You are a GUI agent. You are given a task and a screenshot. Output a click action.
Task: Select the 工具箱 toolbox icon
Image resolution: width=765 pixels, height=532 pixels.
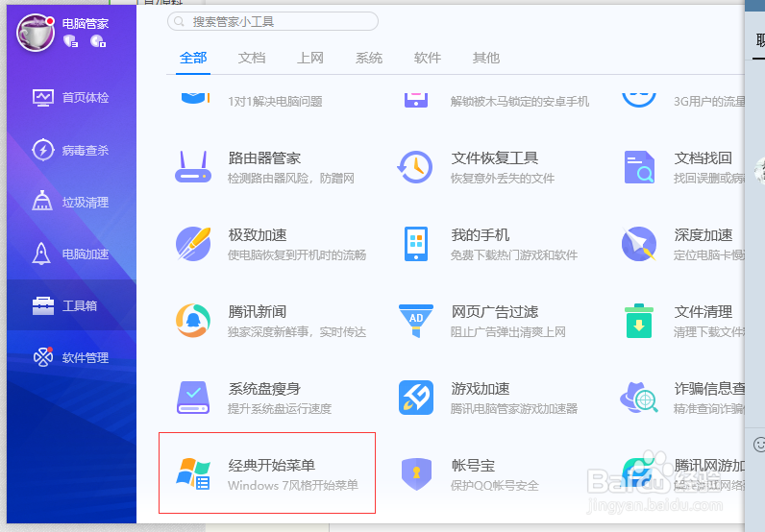(43, 305)
